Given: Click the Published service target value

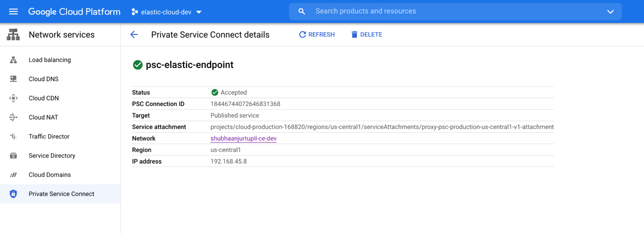Looking at the screenshot, I should [235, 115].
